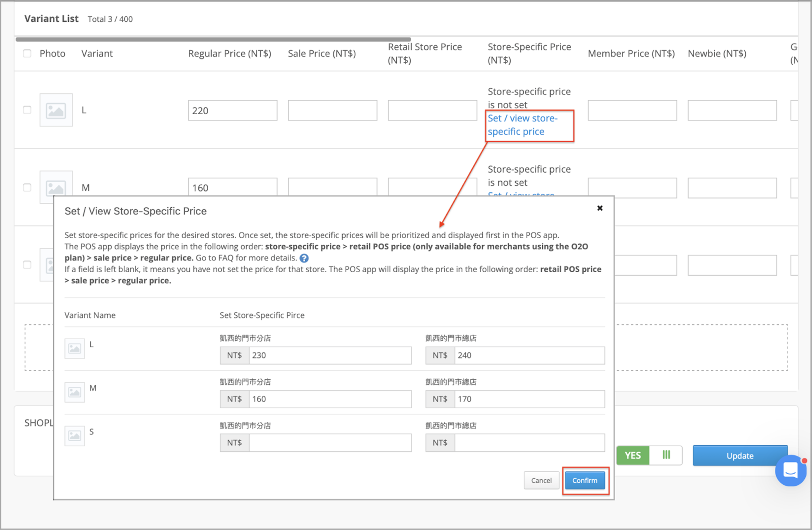This screenshot has height=530, width=812.
Task: Click the Set / View Store-Specific Price dialog title
Action: pyautogui.click(x=136, y=211)
